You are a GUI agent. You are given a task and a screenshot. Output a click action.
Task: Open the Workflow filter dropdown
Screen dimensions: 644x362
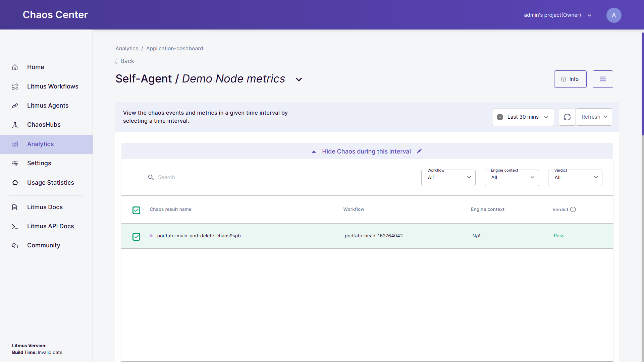pyautogui.click(x=448, y=178)
